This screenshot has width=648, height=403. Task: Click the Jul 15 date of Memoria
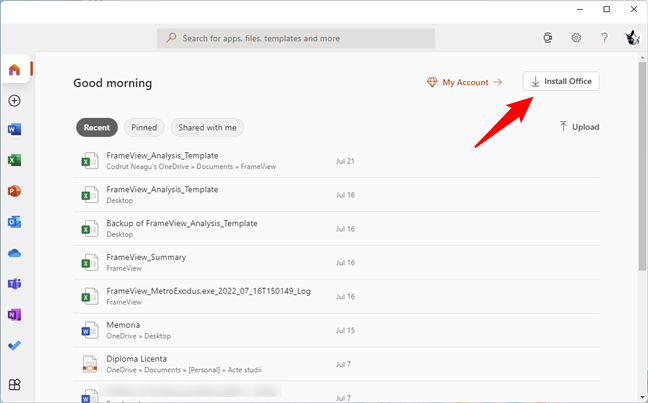[x=345, y=330]
